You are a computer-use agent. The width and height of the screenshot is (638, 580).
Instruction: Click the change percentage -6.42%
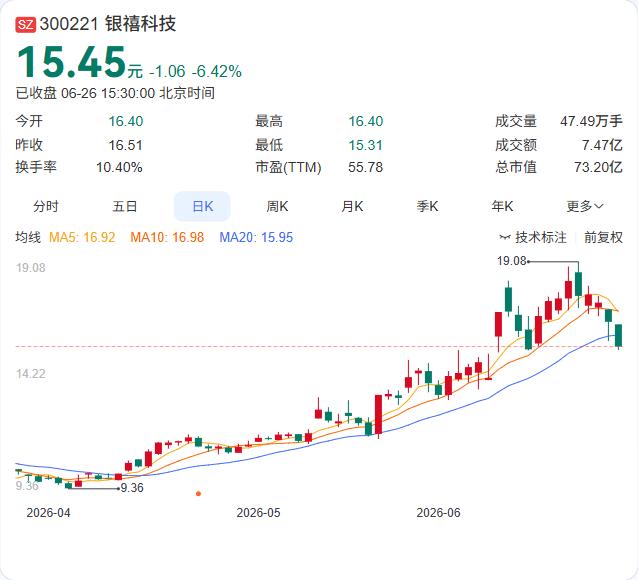coord(217,72)
